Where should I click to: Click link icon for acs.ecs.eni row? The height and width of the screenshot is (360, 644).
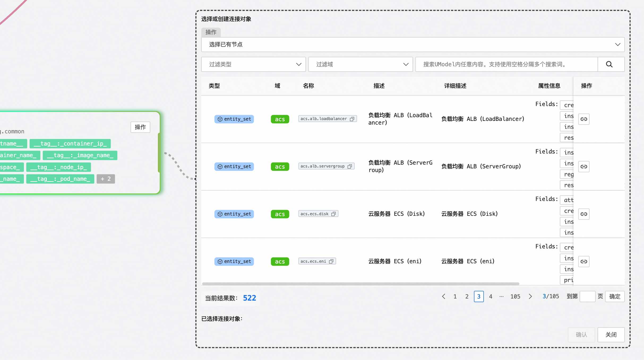584,261
